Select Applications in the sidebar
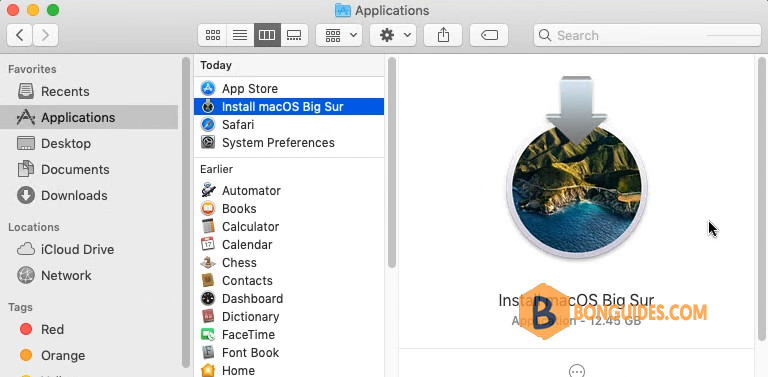 pyautogui.click(x=89, y=118)
